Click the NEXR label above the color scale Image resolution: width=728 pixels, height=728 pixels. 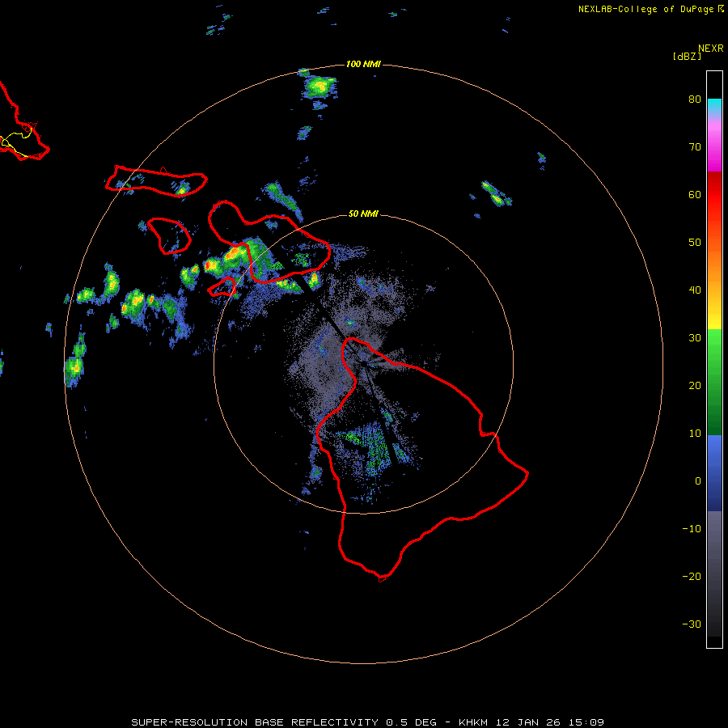[x=710, y=49]
